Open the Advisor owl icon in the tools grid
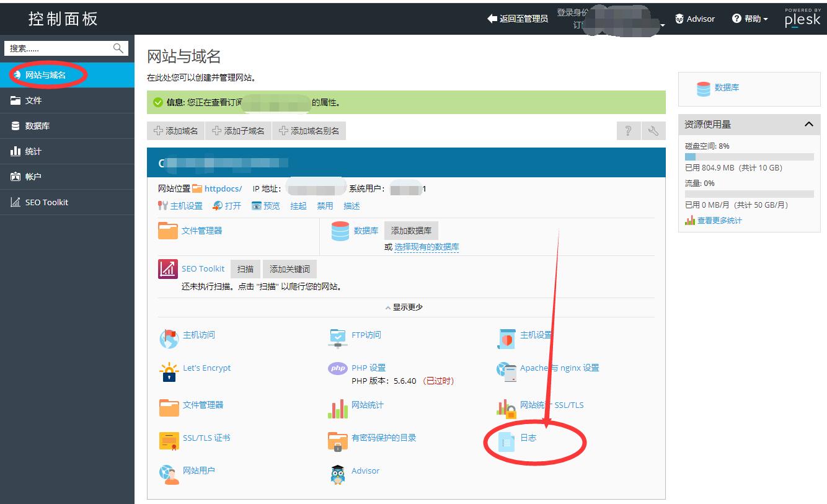Screen dimensions: 827x504 tap(337, 474)
